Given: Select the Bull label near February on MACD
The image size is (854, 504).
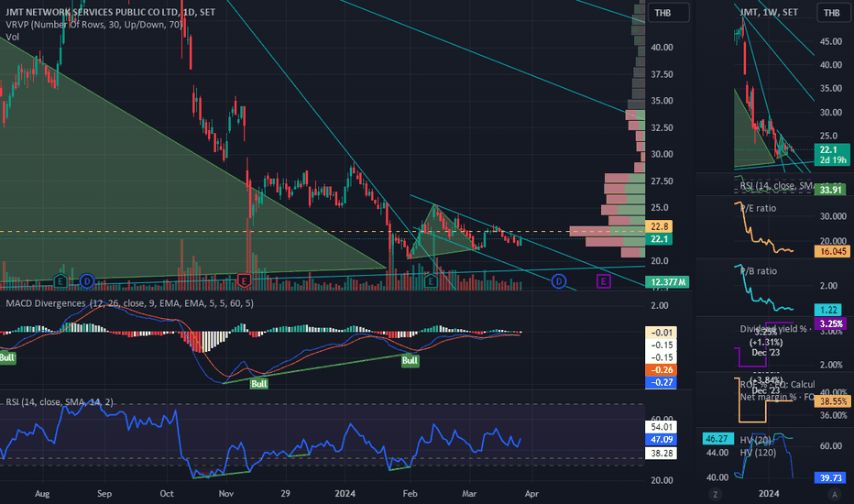Looking at the screenshot, I should coord(411,360).
